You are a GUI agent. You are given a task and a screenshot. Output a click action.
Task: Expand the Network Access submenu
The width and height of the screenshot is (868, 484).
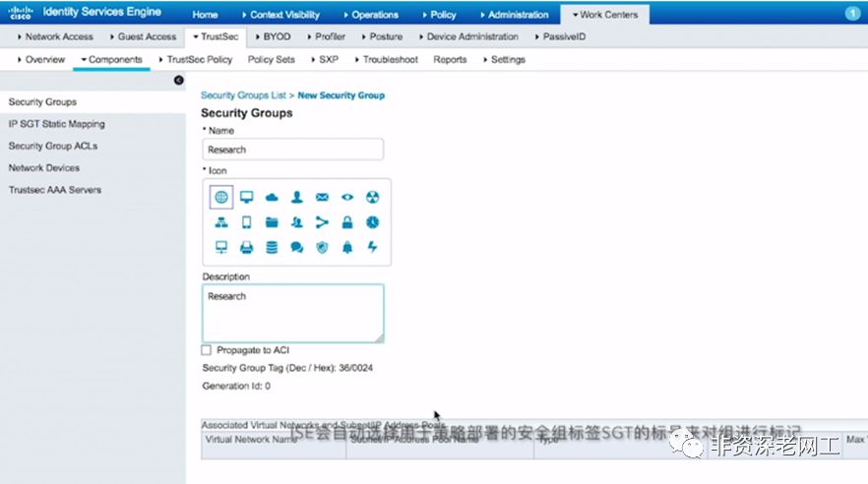pos(55,37)
